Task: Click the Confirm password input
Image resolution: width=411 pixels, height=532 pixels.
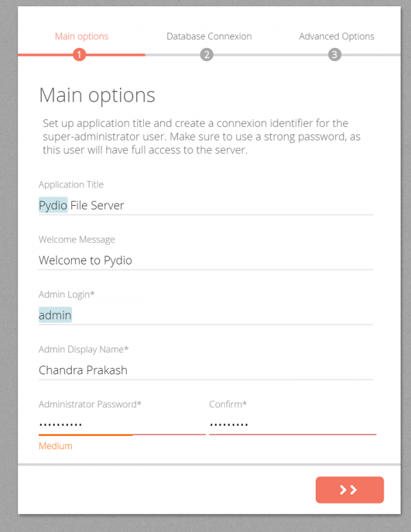Action: click(292, 425)
